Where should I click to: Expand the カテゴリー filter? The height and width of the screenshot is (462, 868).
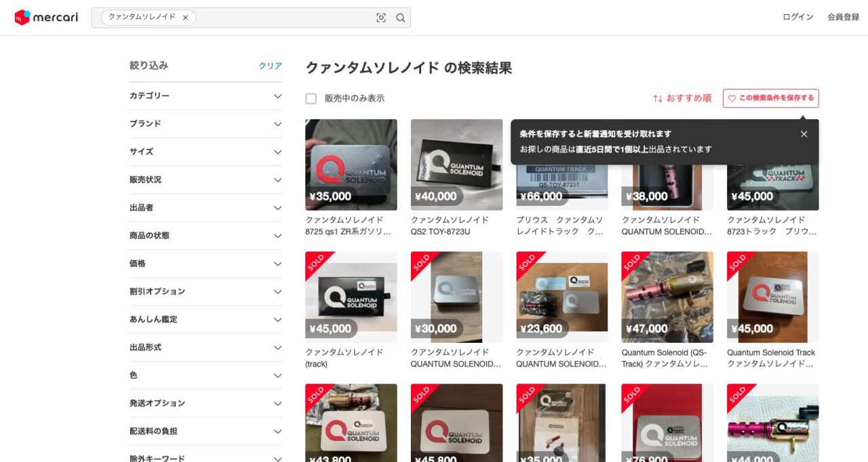click(x=206, y=96)
